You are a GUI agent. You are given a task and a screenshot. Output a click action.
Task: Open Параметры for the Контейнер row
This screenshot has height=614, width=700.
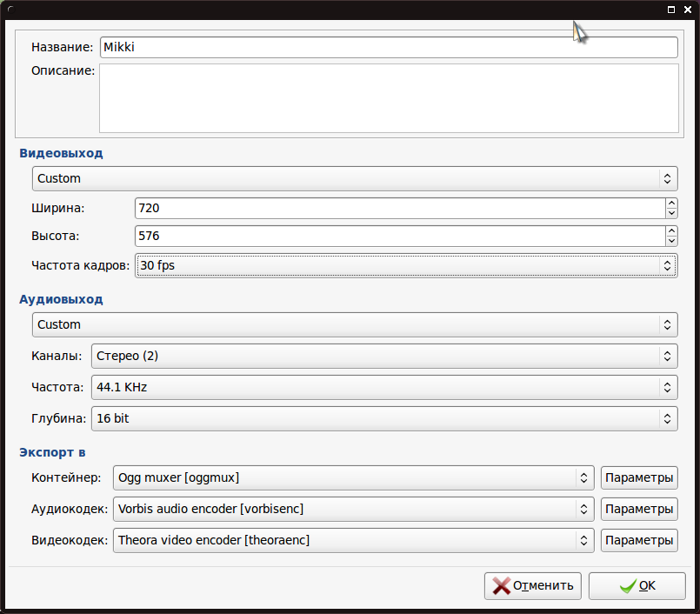639,477
